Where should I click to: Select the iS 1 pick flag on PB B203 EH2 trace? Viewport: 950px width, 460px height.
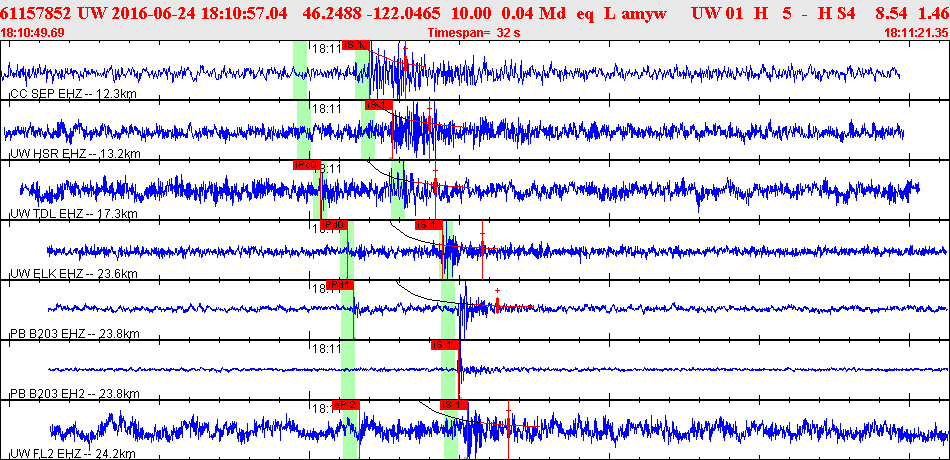(445, 345)
